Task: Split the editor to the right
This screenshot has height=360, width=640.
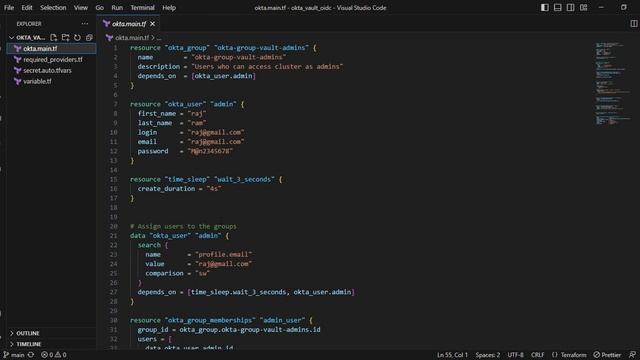Action: (x=634, y=24)
